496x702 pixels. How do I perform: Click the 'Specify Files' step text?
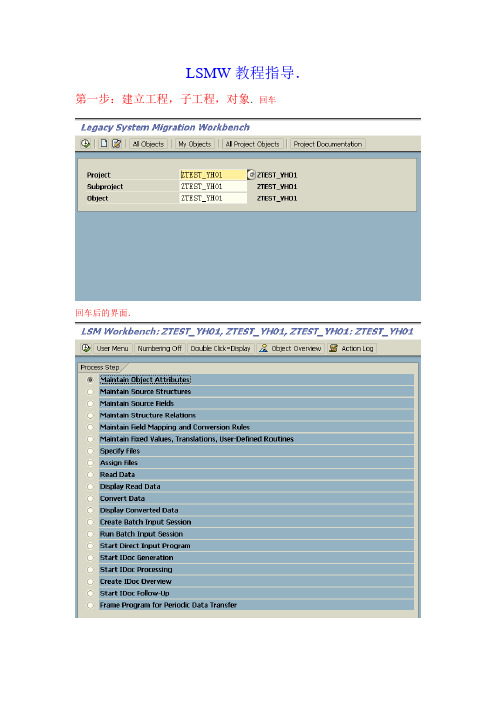pos(120,451)
